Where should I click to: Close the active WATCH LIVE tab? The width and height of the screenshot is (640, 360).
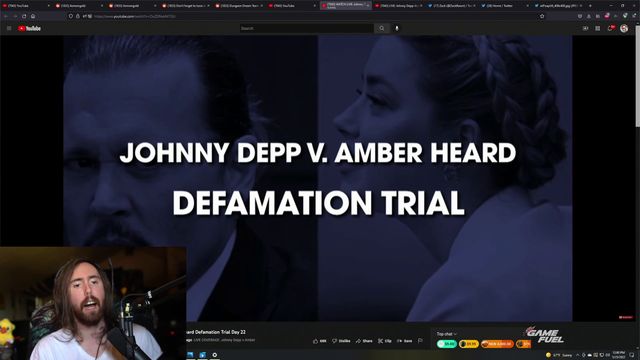368,6
